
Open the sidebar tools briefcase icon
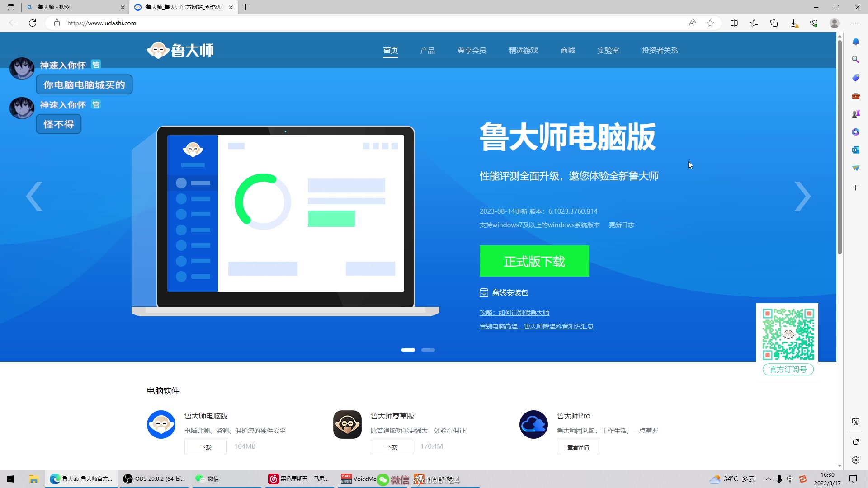click(856, 96)
